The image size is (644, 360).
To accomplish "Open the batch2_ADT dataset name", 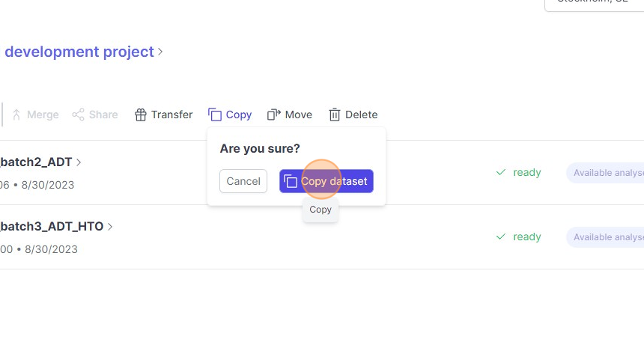I will (x=37, y=162).
